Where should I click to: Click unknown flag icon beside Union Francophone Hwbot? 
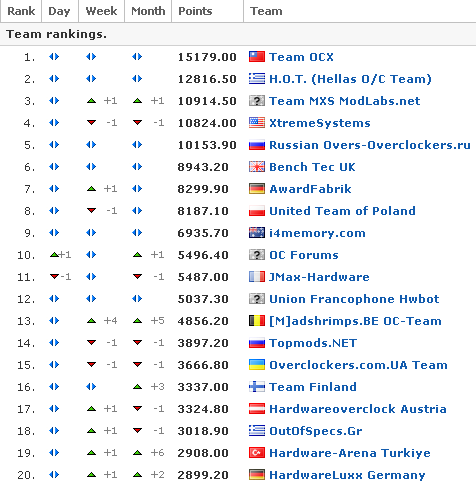click(257, 299)
